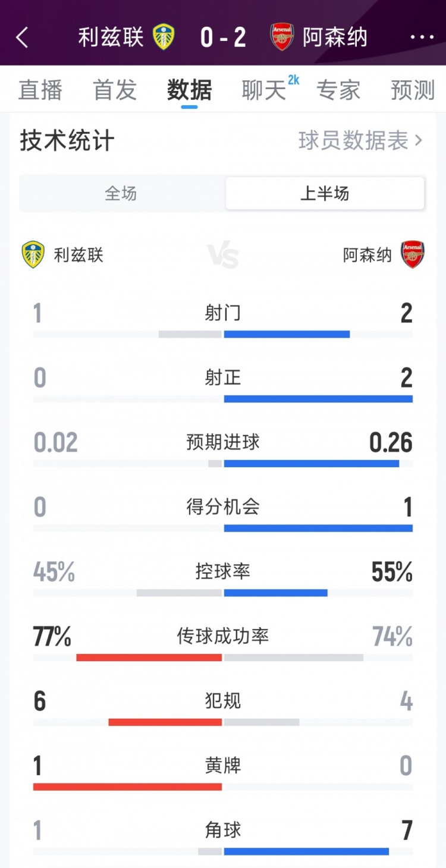
Task: Tap the VS icon between teams
Action: pyautogui.click(x=223, y=255)
